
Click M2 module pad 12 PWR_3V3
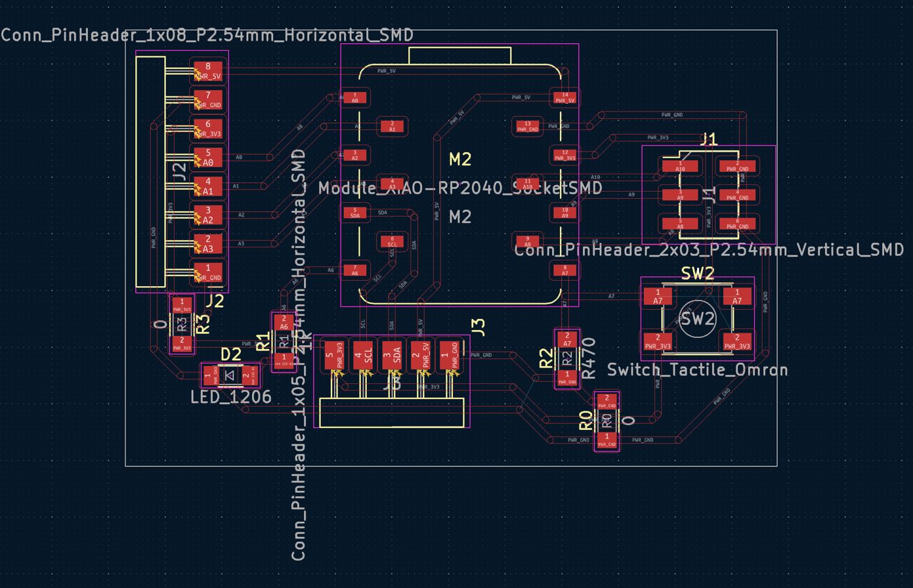pyautogui.click(x=564, y=155)
